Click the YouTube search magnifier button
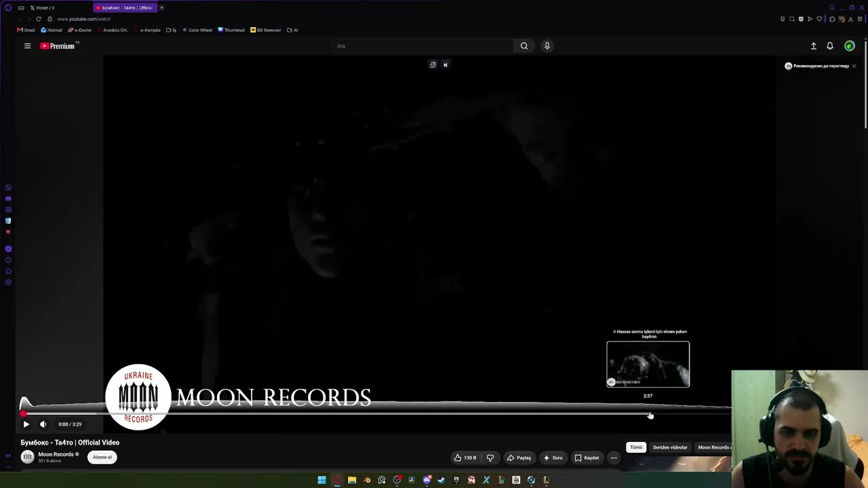 524,46
